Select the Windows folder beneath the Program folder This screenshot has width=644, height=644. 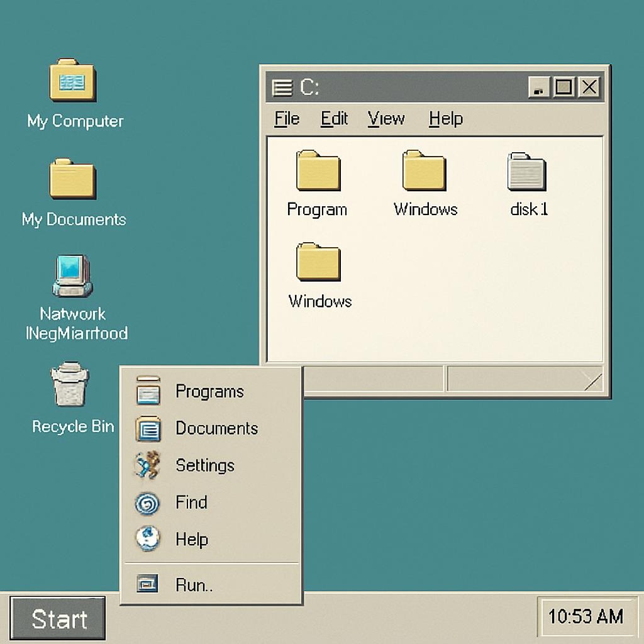click(x=318, y=263)
